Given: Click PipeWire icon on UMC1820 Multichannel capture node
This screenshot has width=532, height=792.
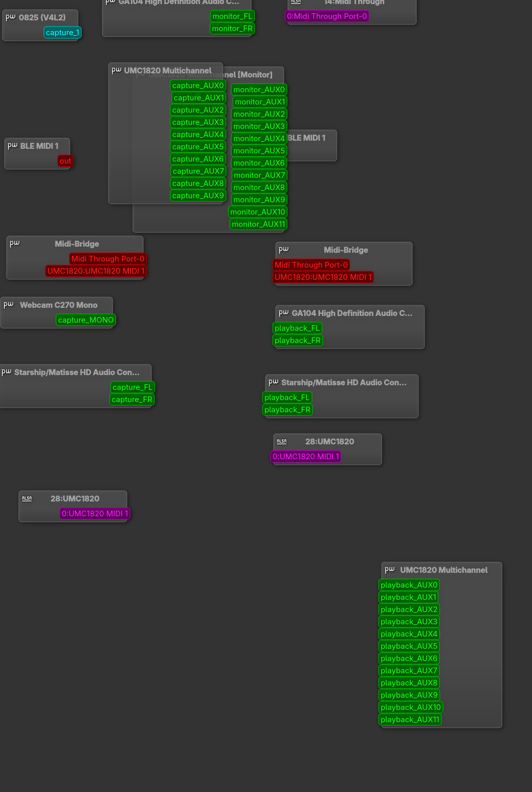Looking at the screenshot, I should [x=117, y=70].
